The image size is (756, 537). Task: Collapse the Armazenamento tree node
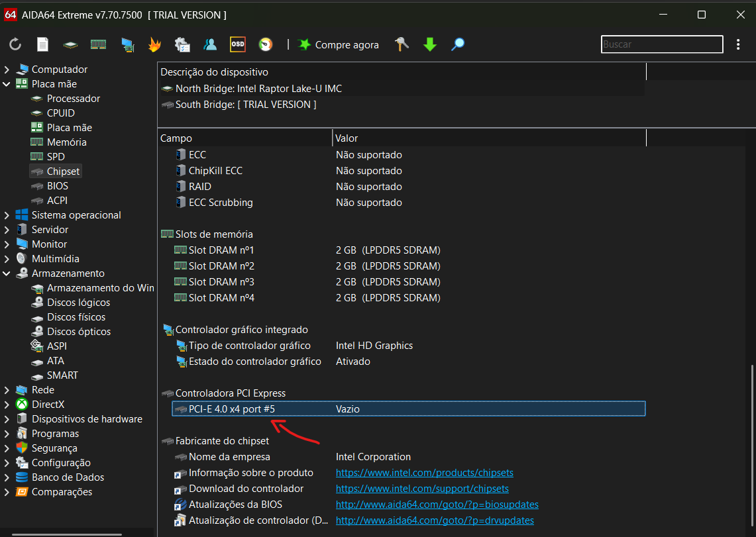7,273
